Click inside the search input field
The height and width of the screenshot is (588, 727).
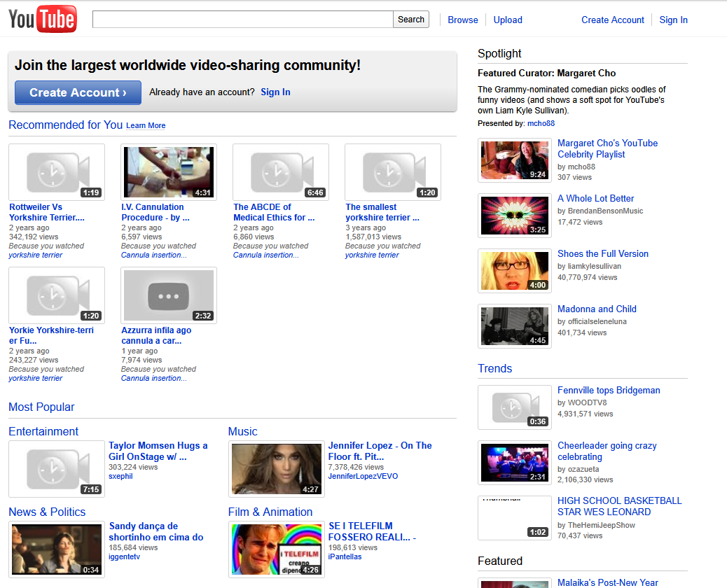point(242,19)
